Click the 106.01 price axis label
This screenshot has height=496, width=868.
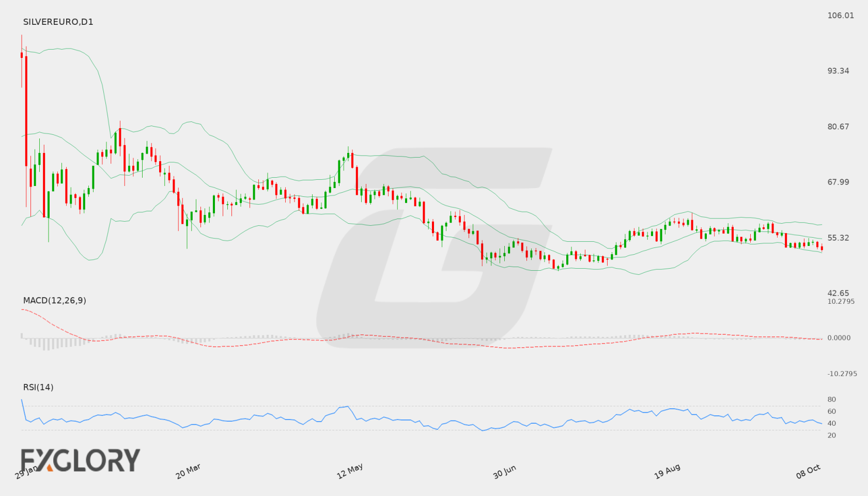841,16
